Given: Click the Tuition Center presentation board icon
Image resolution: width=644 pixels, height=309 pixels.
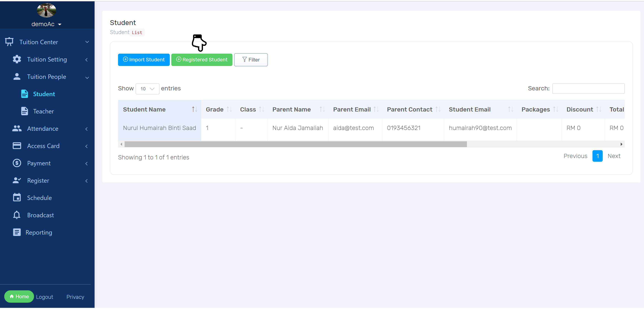Looking at the screenshot, I should (x=9, y=42).
